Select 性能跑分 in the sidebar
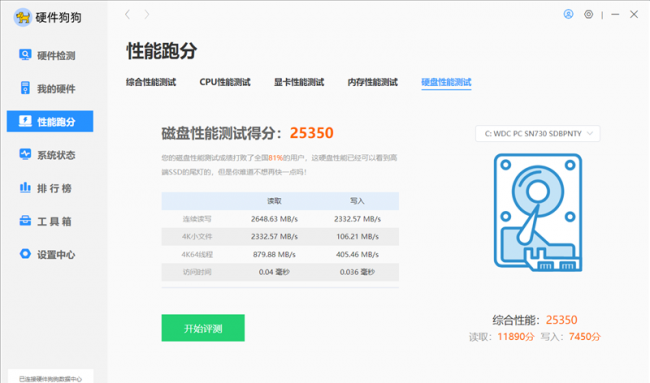Screen dimensions: 650x383 tap(50, 121)
